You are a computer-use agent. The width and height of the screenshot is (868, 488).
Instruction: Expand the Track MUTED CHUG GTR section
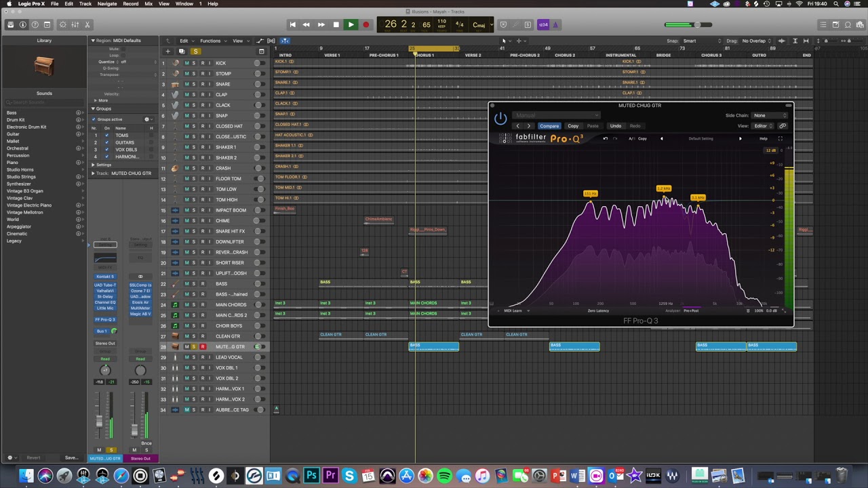click(93, 174)
